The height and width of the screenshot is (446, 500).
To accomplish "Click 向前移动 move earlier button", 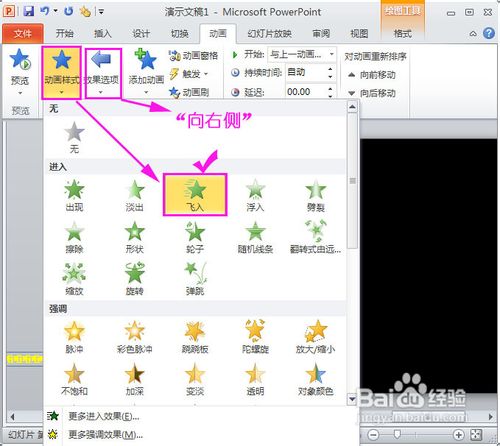I will pyautogui.click(x=372, y=75).
